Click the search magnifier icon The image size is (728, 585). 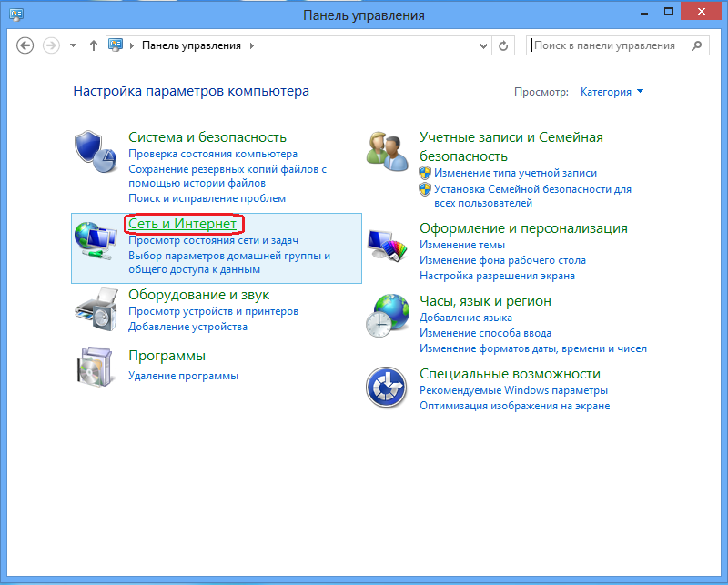pos(696,45)
